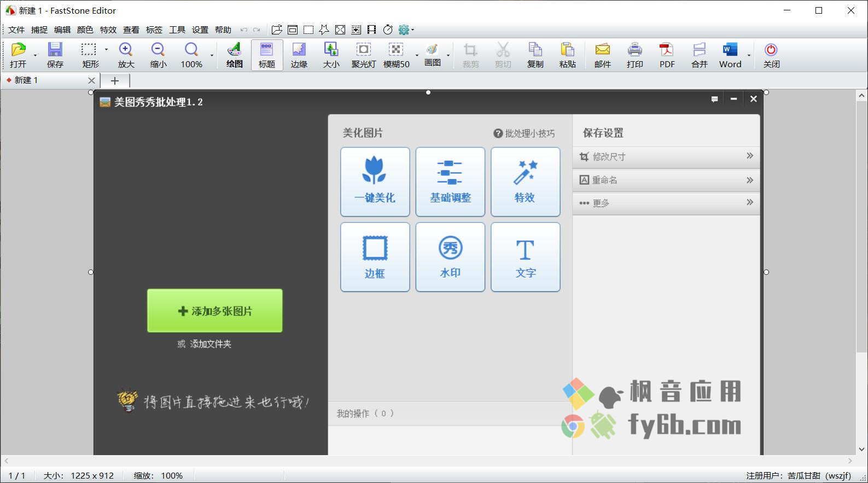Click the delayed capture timer icon
This screenshot has height=483, width=868.
[x=388, y=30]
